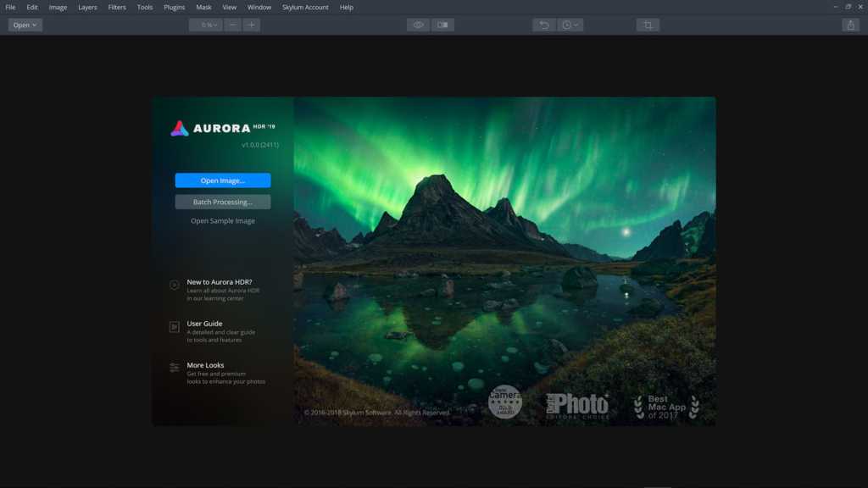Open the Skylum Account menu
The width and height of the screenshot is (868, 488).
pos(305,7)
